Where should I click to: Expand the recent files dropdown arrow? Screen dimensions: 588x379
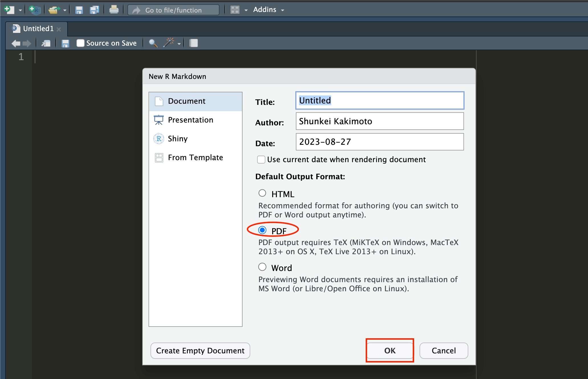(x=65, y=11)
